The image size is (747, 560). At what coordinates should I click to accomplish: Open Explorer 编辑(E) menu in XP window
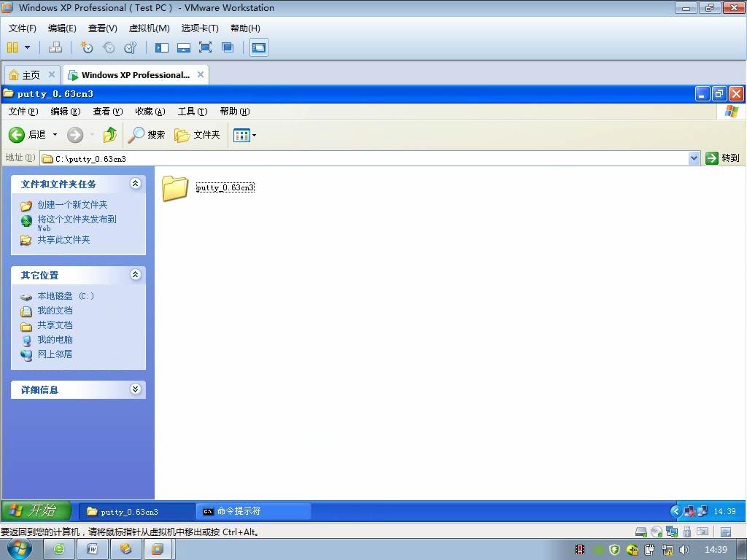65,112
